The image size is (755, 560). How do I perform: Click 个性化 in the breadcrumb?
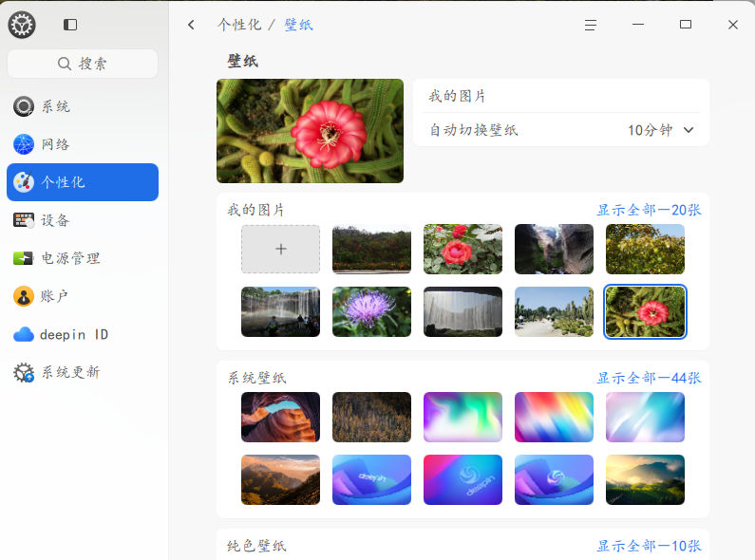click(239, 25)
